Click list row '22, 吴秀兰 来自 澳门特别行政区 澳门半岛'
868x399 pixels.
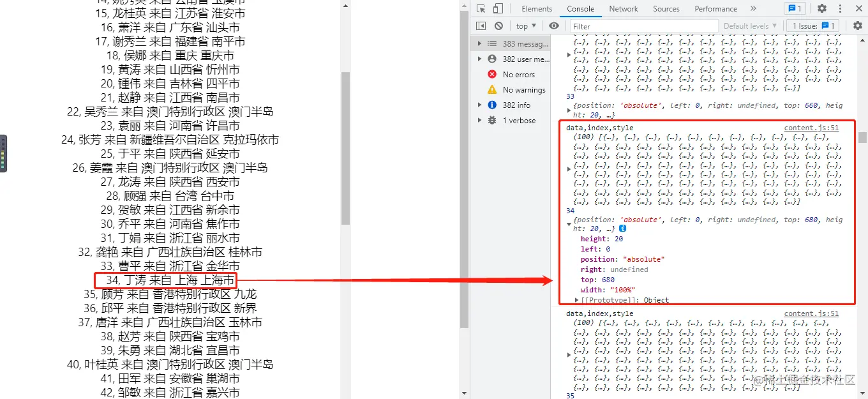[x=170, y=112]
